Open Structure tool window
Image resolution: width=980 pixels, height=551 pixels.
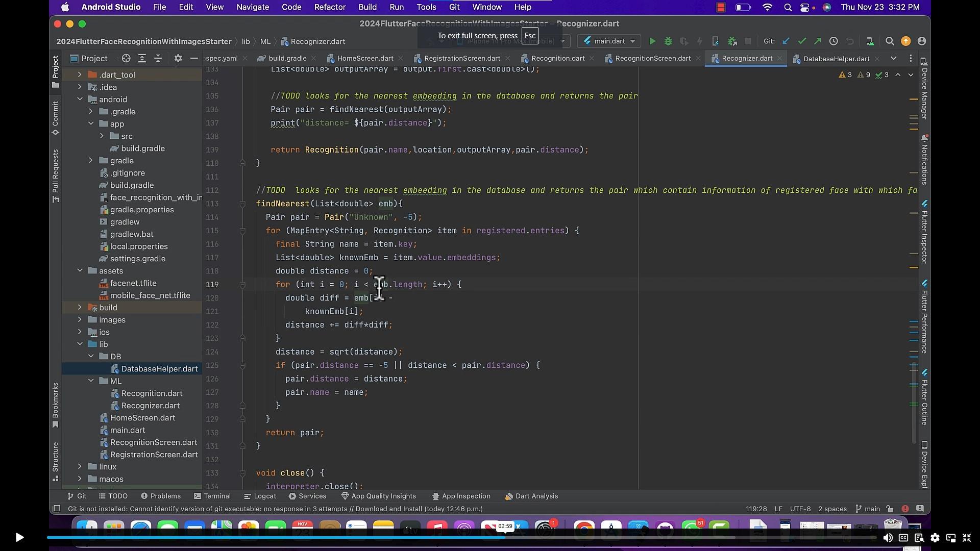coord(55,462)
